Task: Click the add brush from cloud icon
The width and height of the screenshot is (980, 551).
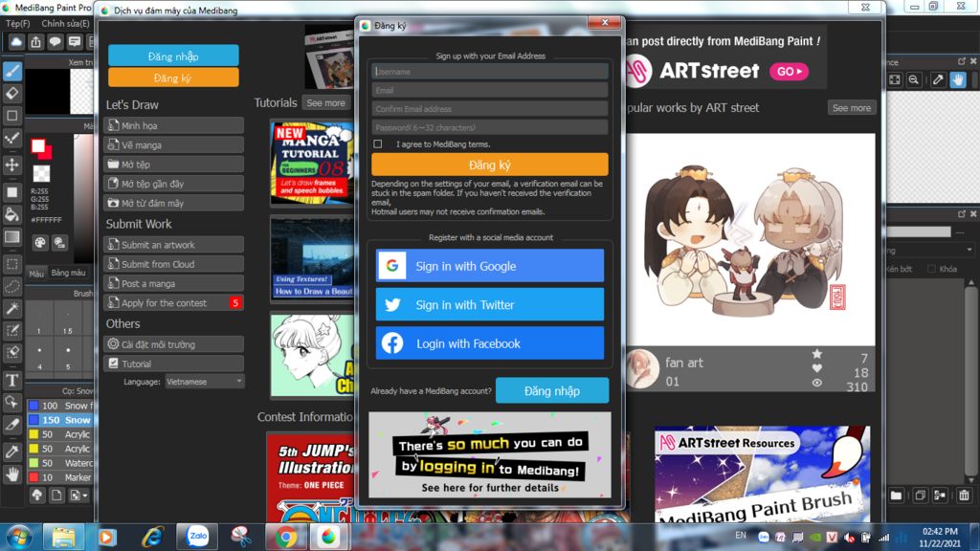Action: [x=37, y=496]
